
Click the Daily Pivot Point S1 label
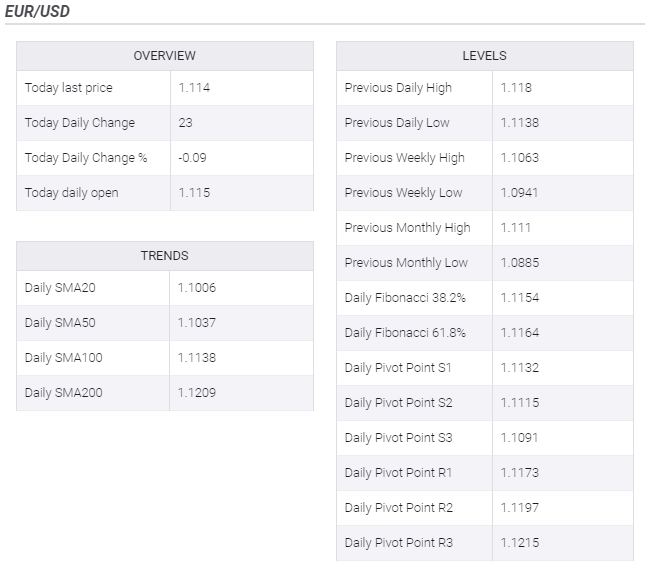coord(399,368)
